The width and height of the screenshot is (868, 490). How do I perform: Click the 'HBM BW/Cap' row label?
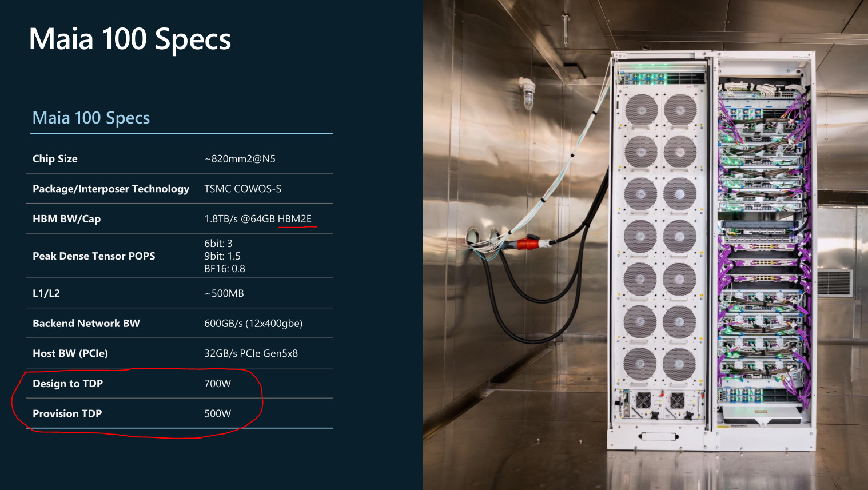(66, 219)
